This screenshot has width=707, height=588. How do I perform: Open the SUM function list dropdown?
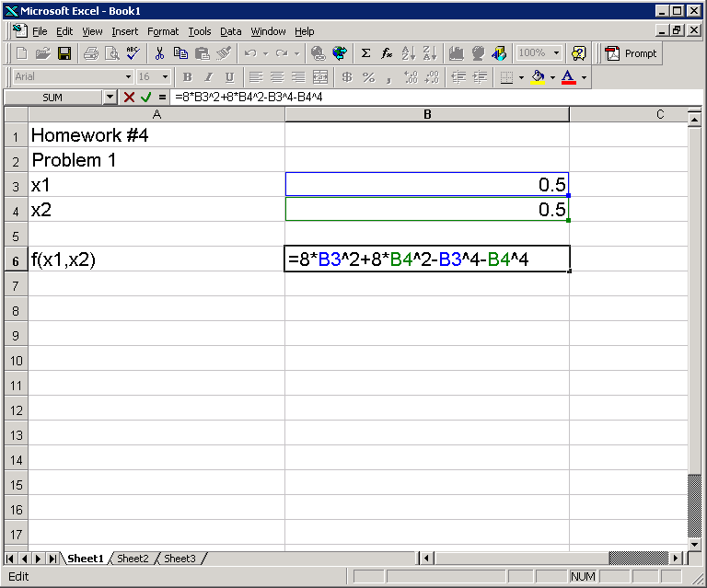click(x=110, y=98)
